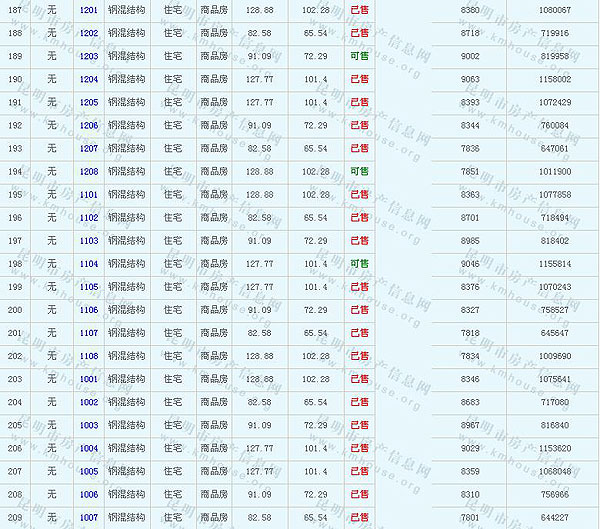This screenshot has width=600, height=529.
Task: Click 可售 status in row 189
Action: tap(359, 56)
